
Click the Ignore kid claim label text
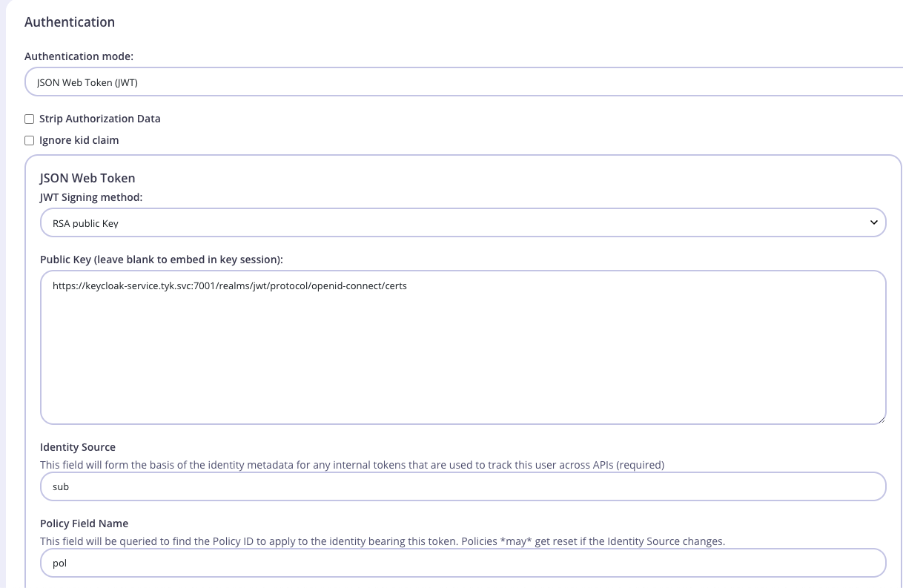pyautogui.click(x=79, y=140)
